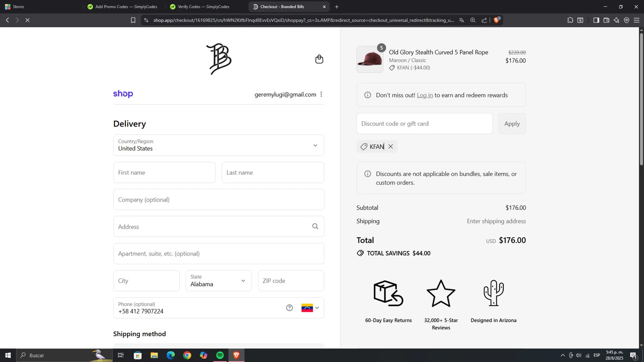Expand the Country/Region dropdown
This screenshot has height=362, width=644.
tap(219, 145)
